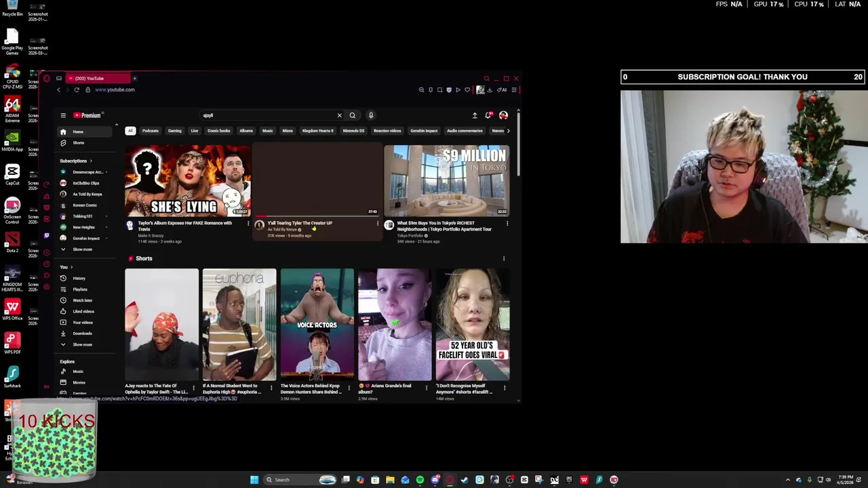868x488 pixels.
Task: Play the euphoria Short thumbnail
Action: 239,325
